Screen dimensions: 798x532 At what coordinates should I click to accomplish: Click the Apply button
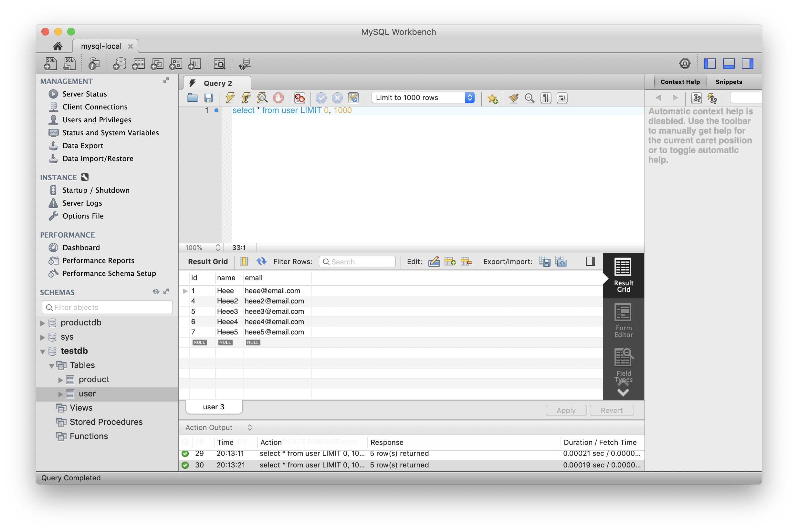(566, 410)
